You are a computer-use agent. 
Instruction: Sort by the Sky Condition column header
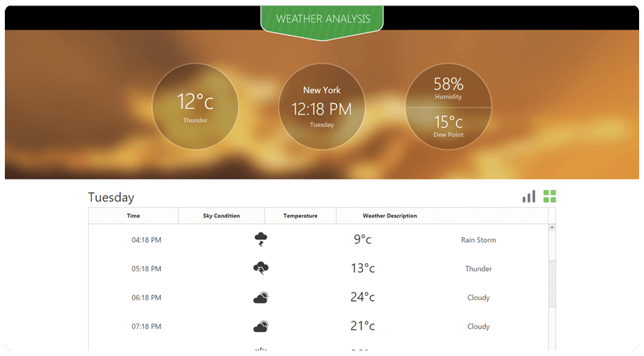tap(221, 215)
